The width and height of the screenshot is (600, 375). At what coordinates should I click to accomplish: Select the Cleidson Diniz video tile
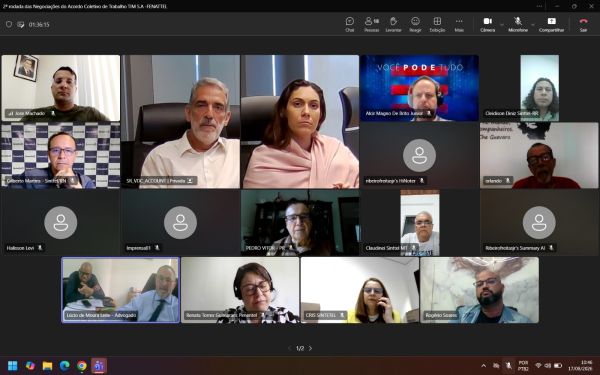click(539, 88)
